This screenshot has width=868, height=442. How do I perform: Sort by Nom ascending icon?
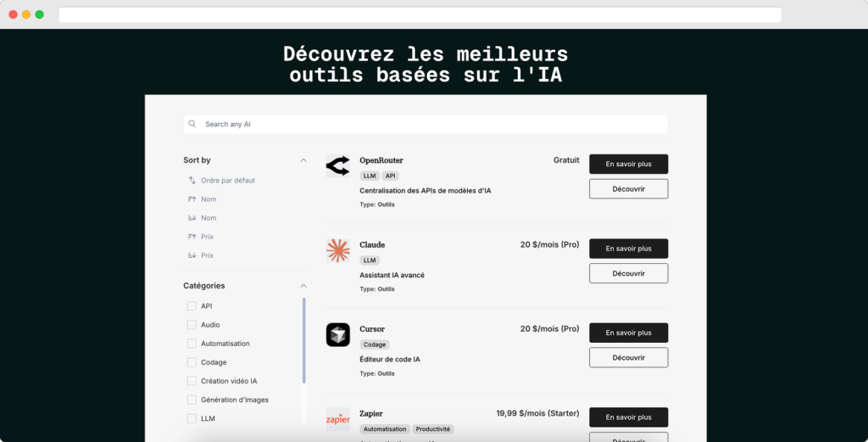coord(192,199)
